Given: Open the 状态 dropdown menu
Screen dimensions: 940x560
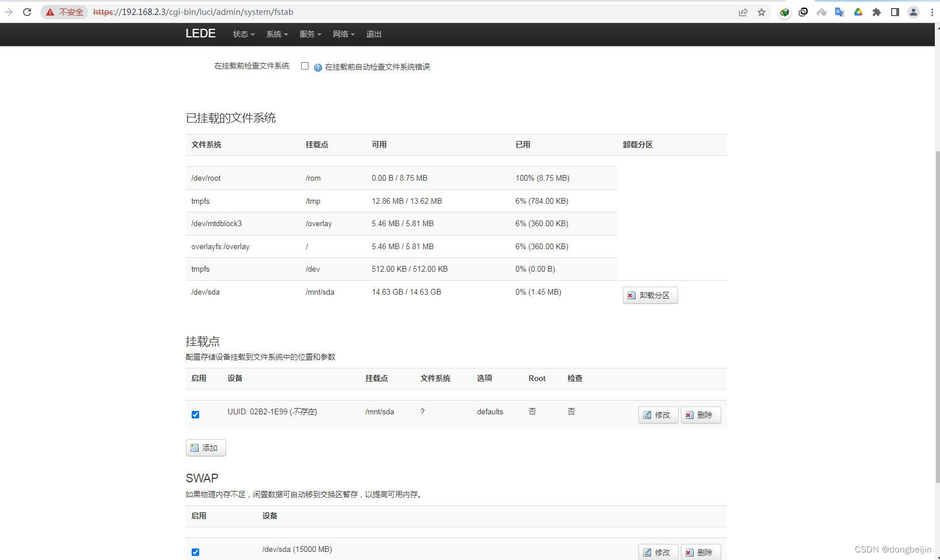Looking at the screenshot, I should coord(243,34).
